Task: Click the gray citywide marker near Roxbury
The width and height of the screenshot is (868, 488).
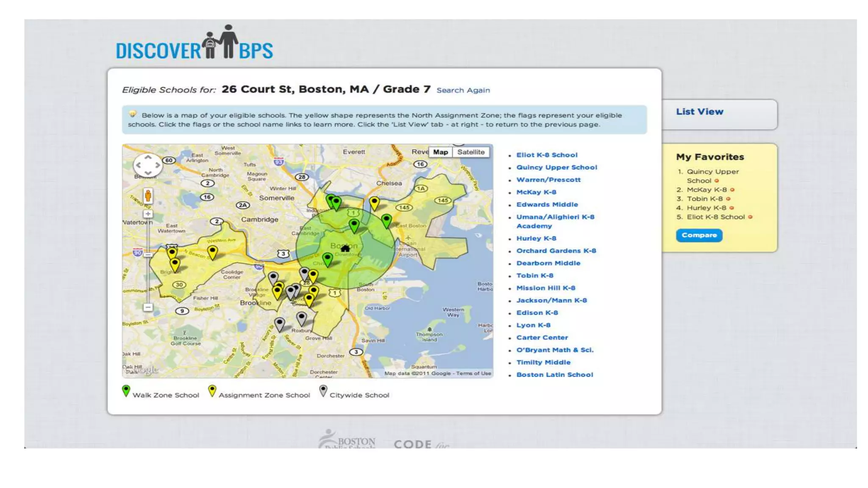Action: point(301,317)
